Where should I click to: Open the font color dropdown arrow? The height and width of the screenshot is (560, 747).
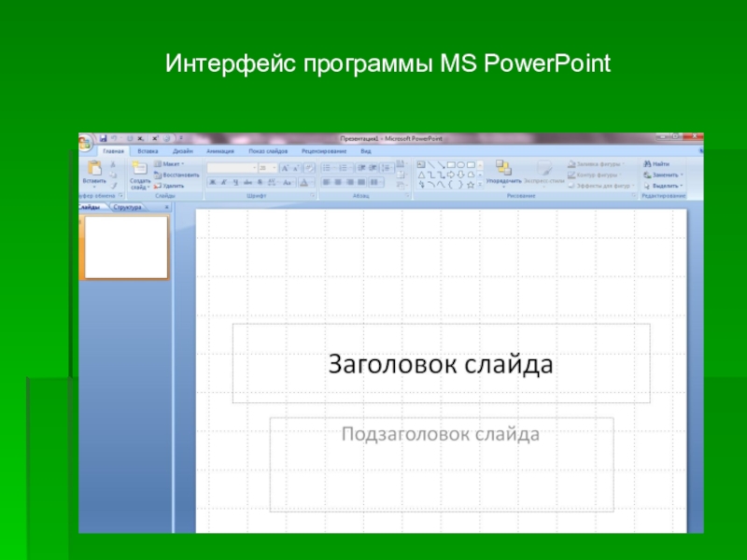pos(313,182)
